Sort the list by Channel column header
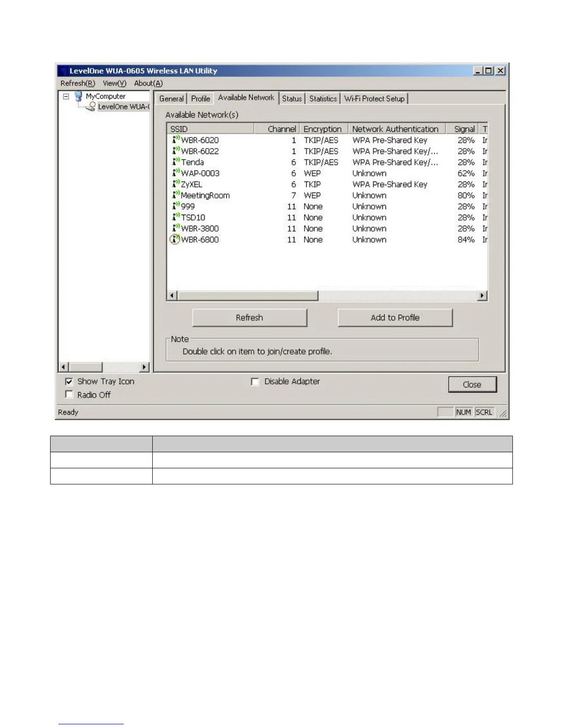Screen dimensions: 563x728 [277, 129]
